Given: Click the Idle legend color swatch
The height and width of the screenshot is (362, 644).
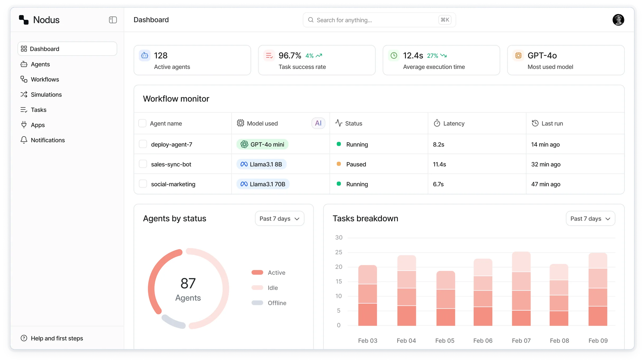Looking at the screenshot, I should point(257,288).
